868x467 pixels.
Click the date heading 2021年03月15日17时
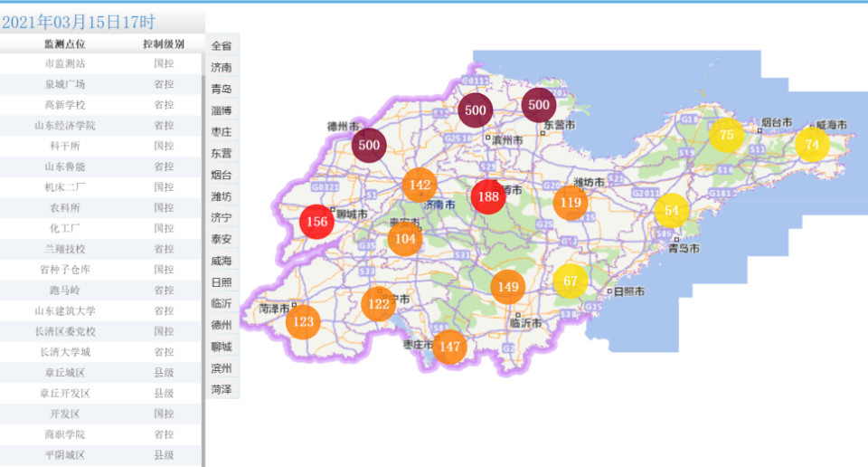(x=78, y=22)
